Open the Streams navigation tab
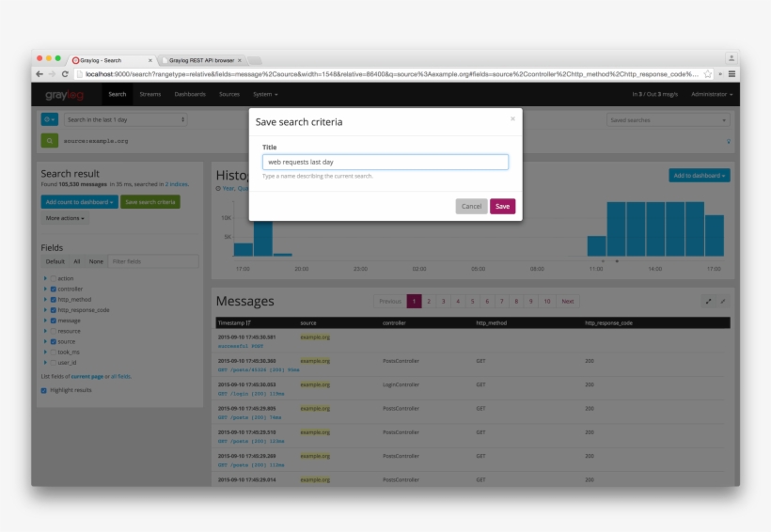This screenshot has width=771, height=532. tap(149, 94)
